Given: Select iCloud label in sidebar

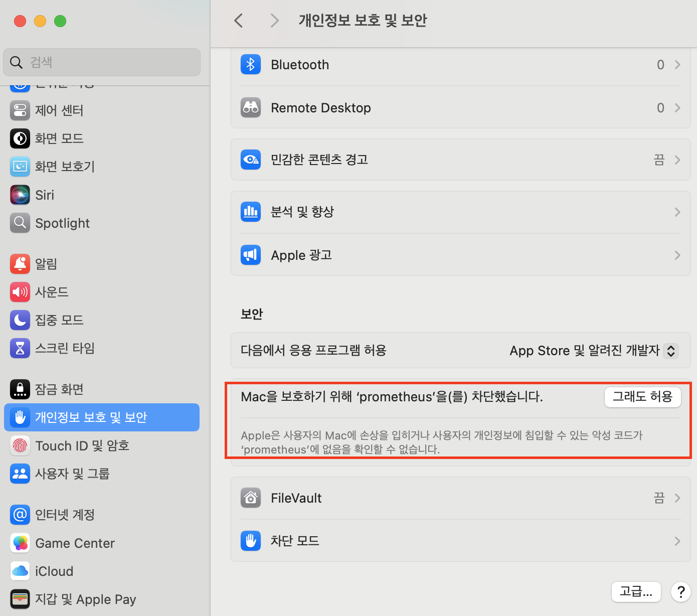Looking at the screenshot, I should (54, 571).
